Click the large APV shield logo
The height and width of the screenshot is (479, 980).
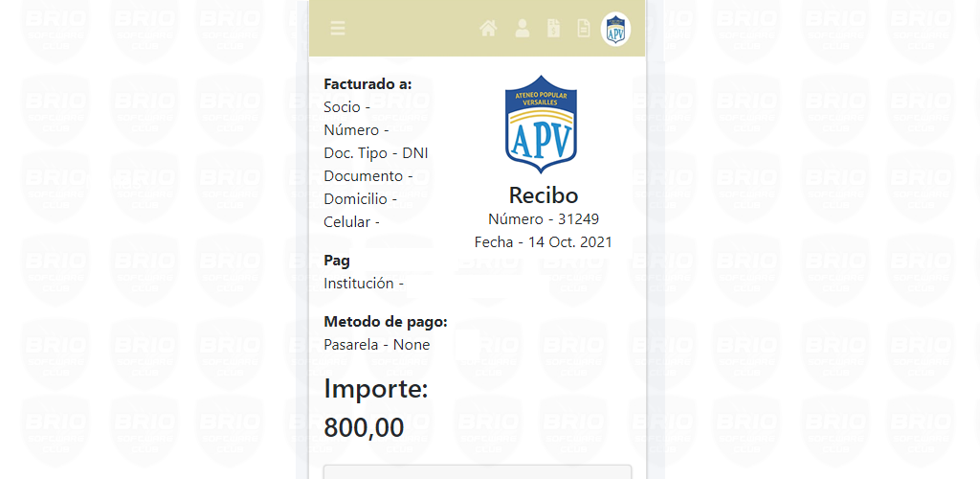(542, 124)
